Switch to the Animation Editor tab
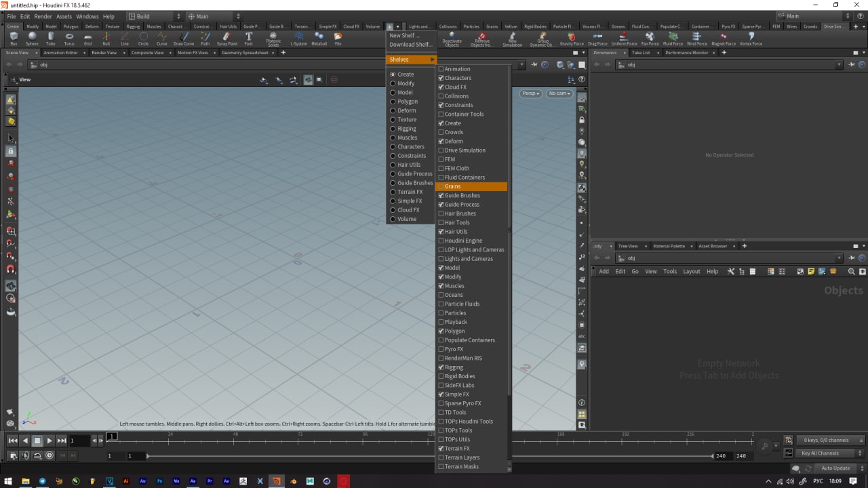Screen dimensions: 868x488 tap(61, 53)
